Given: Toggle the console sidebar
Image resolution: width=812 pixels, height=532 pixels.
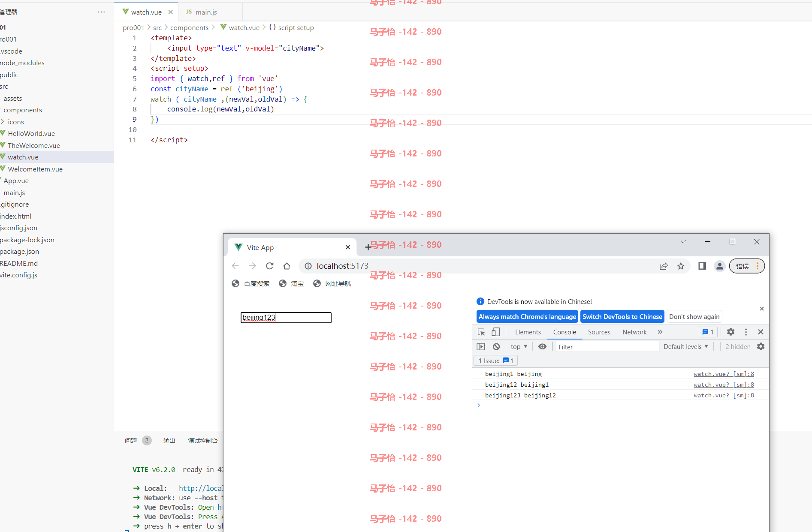Looking at the screenshot, I should point(481,346).
